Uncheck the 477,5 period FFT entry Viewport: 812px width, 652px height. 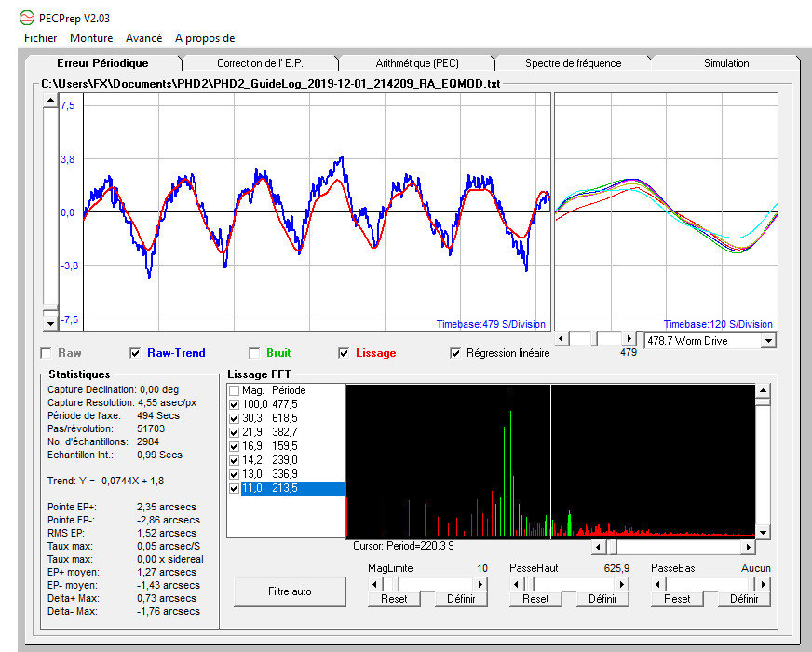click(234, 404)
